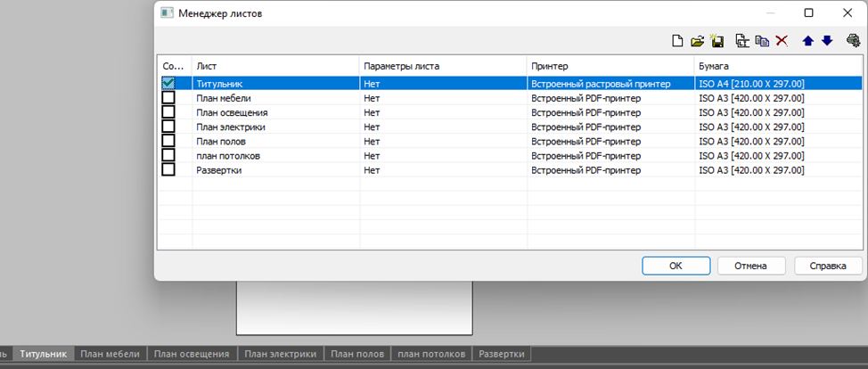
Task: Uncheck the Титульник sheet checkbox
Action: [x=168, y=84]
